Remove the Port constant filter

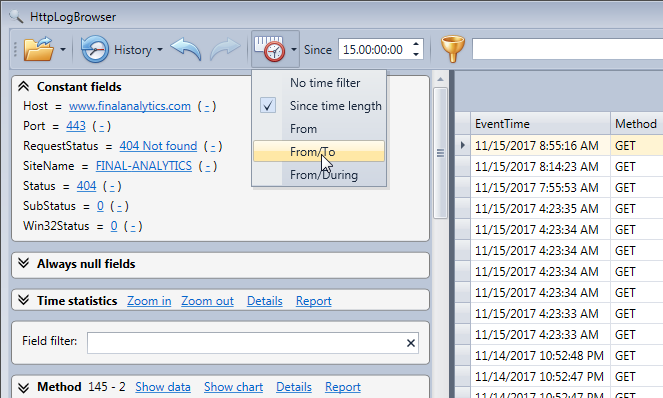coord(101,126)
